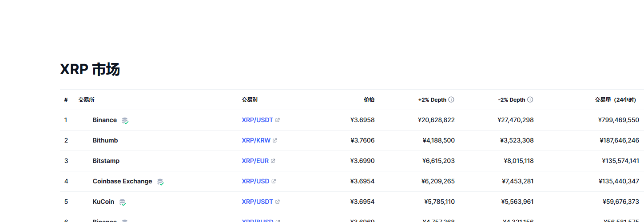Open the KuCoin exchange link
Viewport: 644px width, 222px height.
(103, 202)
